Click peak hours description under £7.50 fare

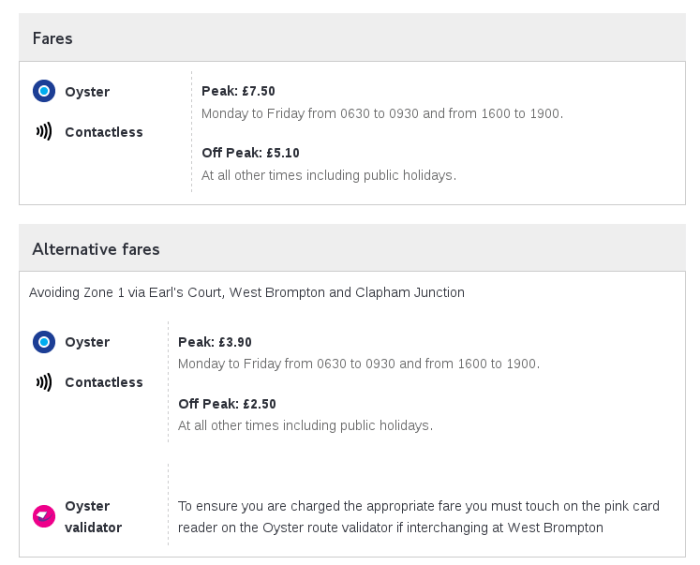(382, 113)
